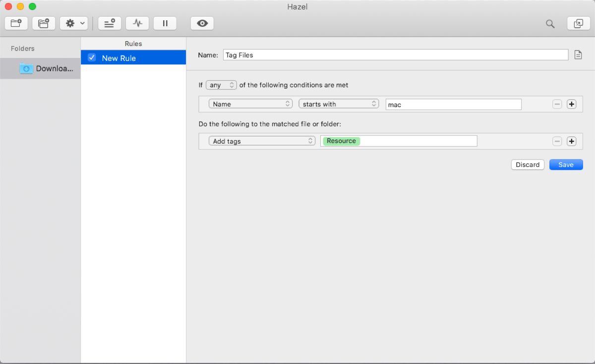
Task: Pause Hazel rules with pause button
Action: tap(165, 23)
